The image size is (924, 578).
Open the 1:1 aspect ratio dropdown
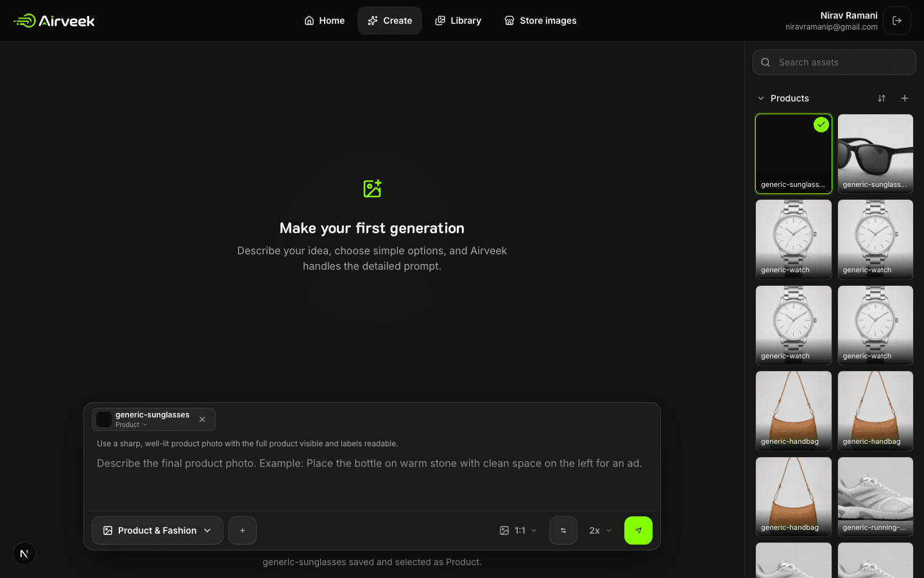click(518, 530)
